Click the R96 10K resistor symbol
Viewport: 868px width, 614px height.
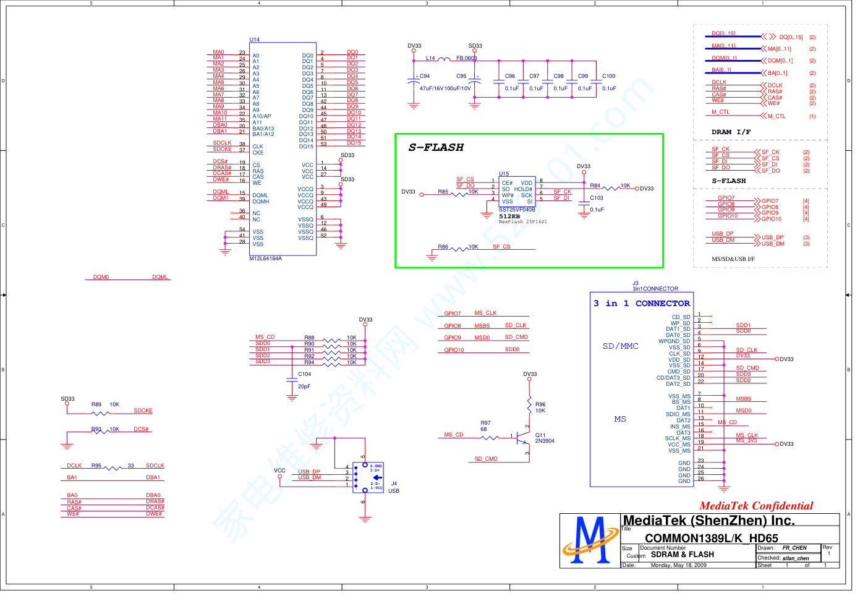coord(529,406)
